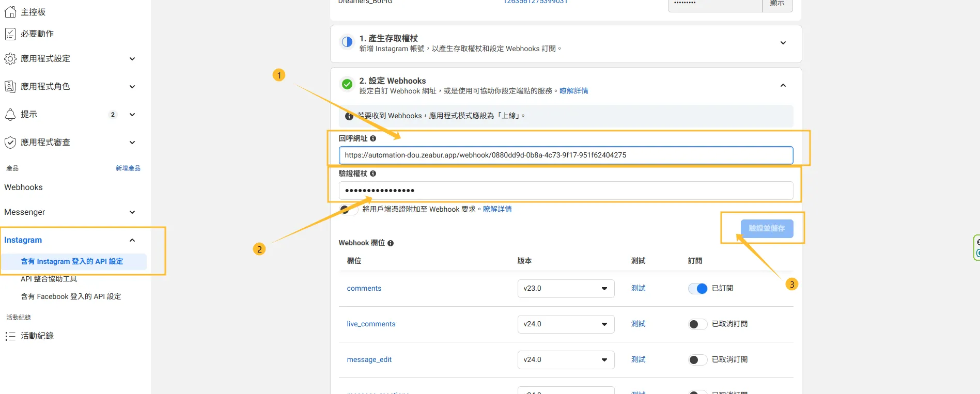The image size is (980, 394).
Task: Click the 應用程式角色 badge icon
Action: (x=10, y=87)
